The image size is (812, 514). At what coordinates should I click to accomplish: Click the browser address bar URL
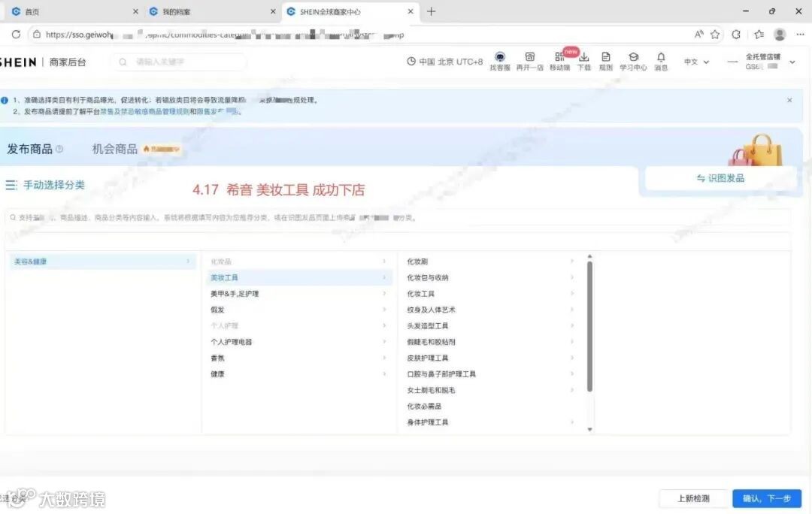tap(224, 35)
